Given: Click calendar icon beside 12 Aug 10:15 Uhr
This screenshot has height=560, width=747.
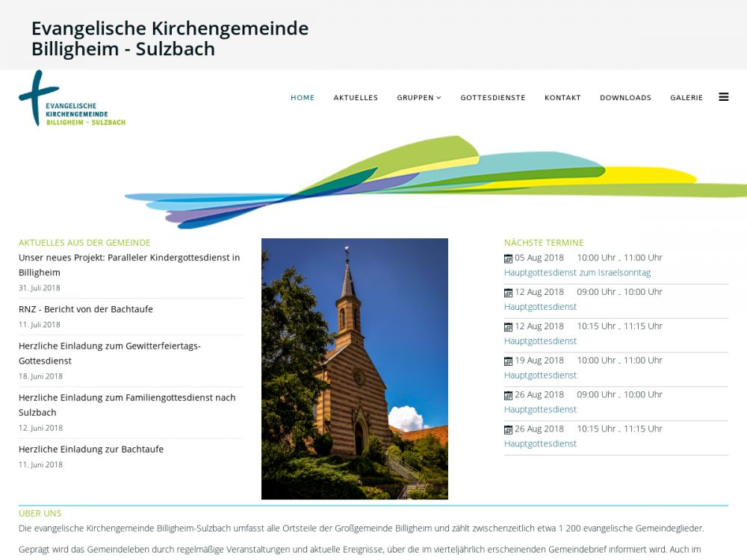Looking at the screenshot, I should [509, 327].
